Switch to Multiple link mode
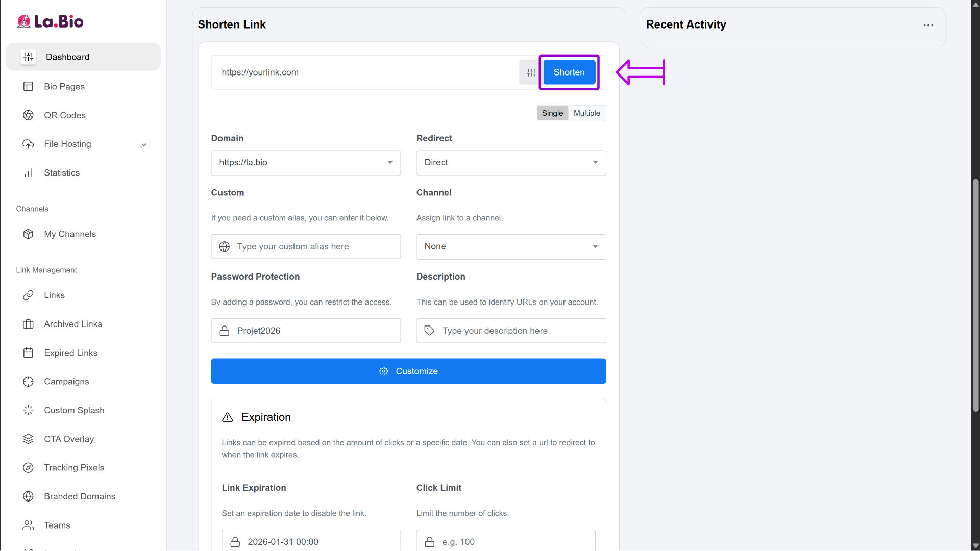 click(x=586, y=113)
